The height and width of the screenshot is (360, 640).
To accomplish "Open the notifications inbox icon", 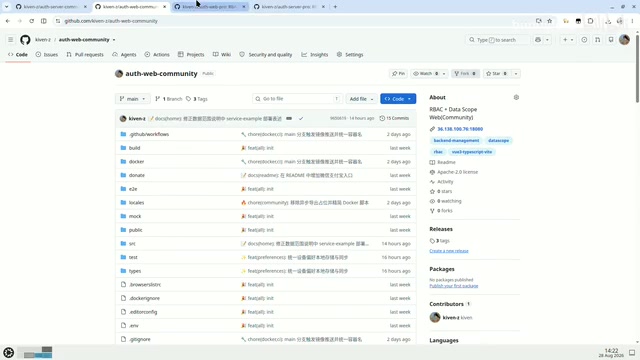I will point(611,40).
